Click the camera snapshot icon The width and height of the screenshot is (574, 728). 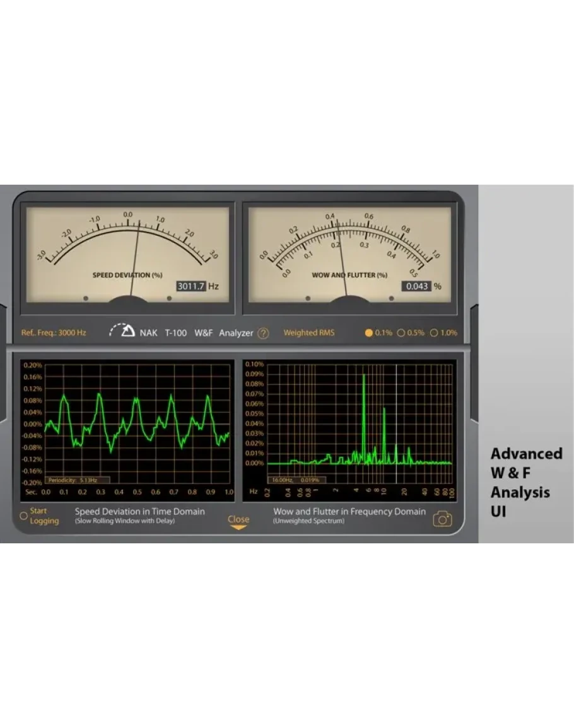(442, 519)
